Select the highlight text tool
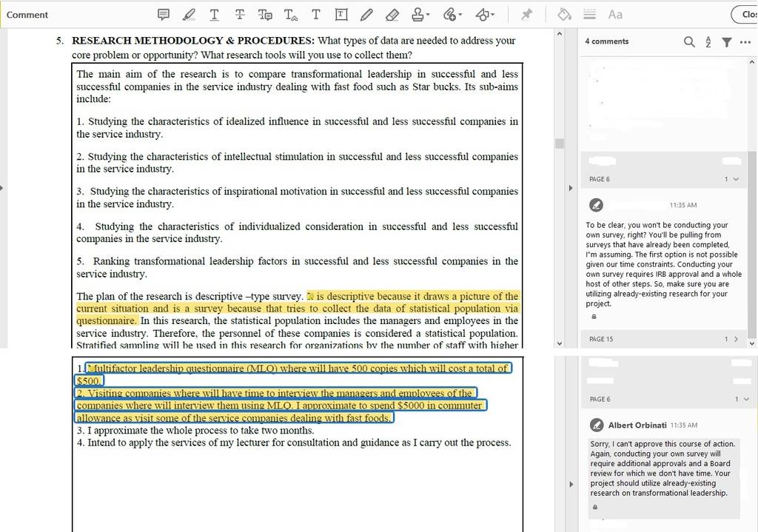The image size is (758, 532). pyautogui.click(x=189, y=15)
